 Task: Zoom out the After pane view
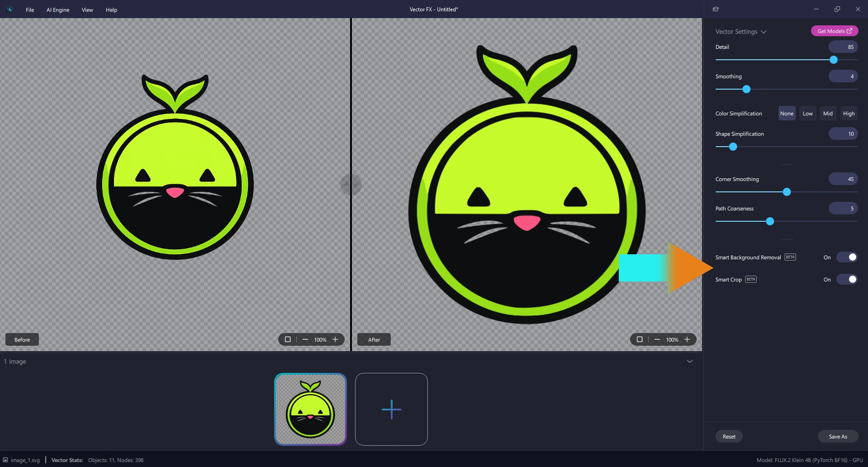(657, 339)
